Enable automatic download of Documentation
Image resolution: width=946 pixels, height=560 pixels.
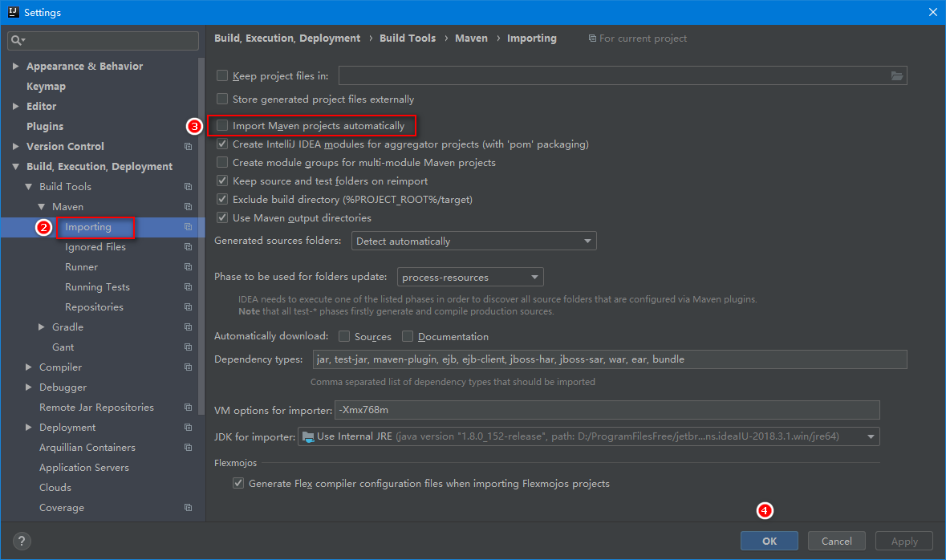tap(408, 336)
